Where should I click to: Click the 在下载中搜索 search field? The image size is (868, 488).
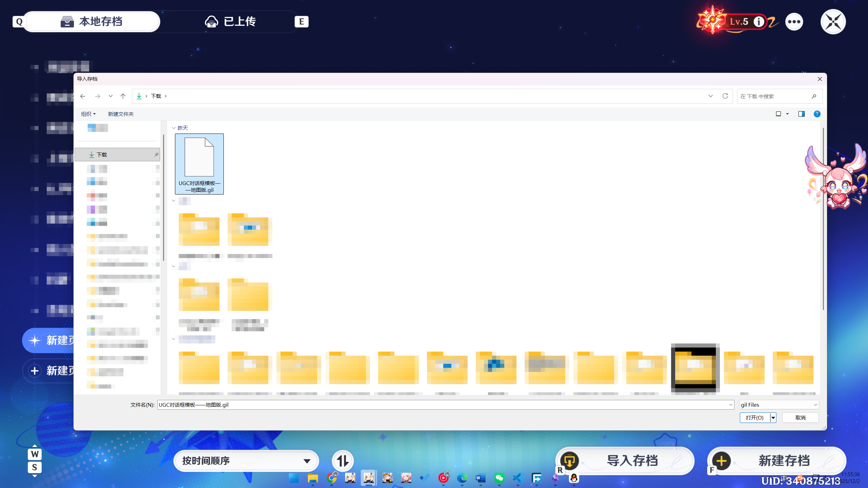click(775, 96)
